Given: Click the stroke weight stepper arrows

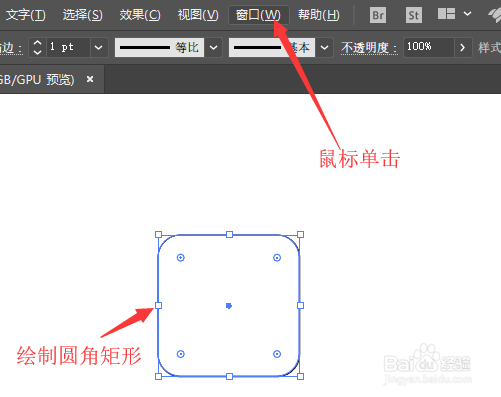Looking at the screenshot, I should coord(38,48).
